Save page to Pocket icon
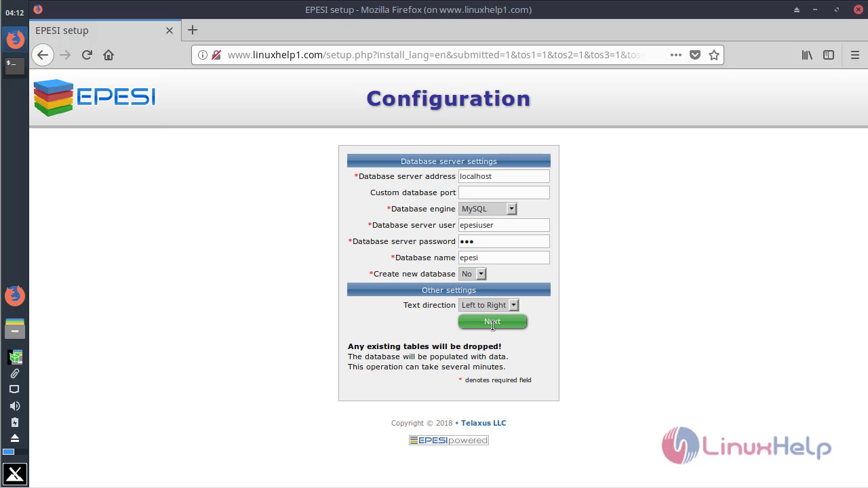 point(695,55)
